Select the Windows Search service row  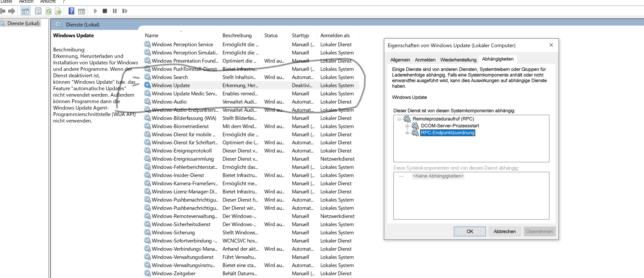click(170, 77)
